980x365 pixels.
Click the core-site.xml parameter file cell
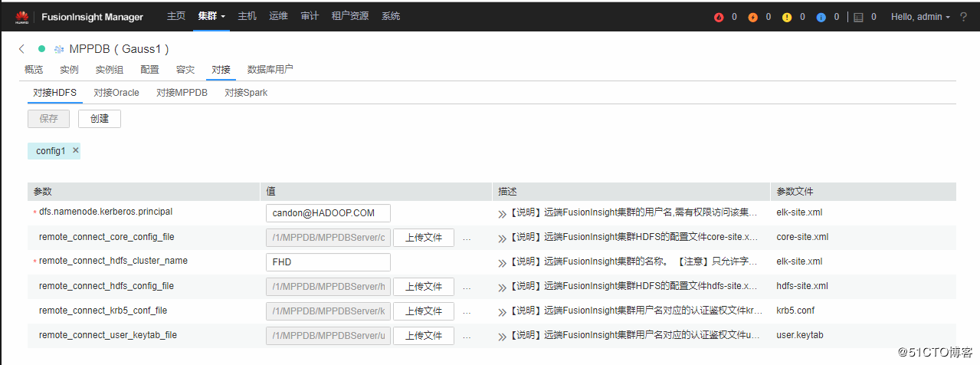802,237
